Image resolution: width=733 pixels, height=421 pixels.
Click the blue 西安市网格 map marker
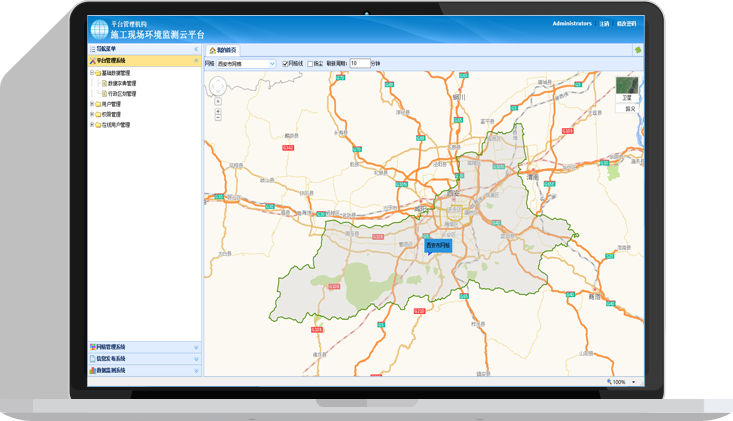[x=438, y=246]
